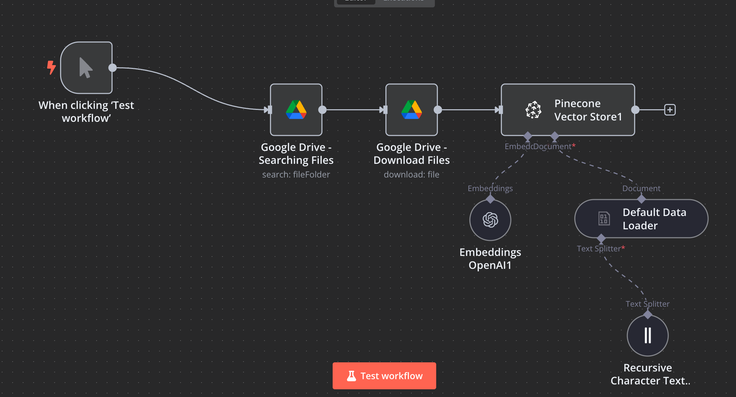Open the Google Drive Download Files node
This screenshot has height=397, width=736.
coord(412,110)
